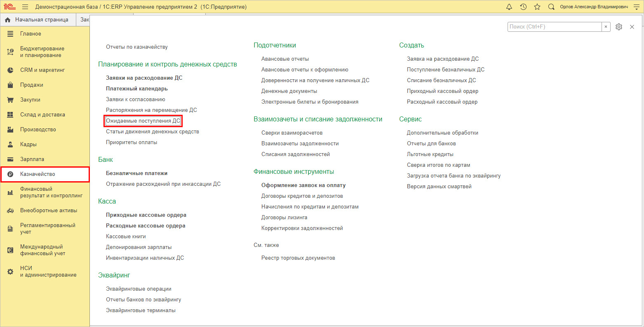644x327 pixels.
Task: Close the section menu panel
Action: (x=632, y=27)
